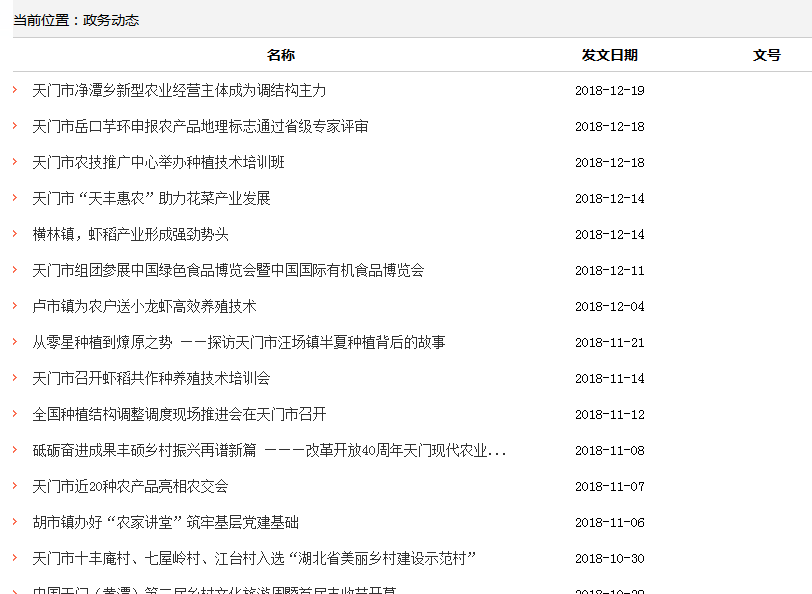Click the 农技推广中心举办种植技术培训班 link
Viewport: 812px width, 594px height.
click(x=158, y=162)
